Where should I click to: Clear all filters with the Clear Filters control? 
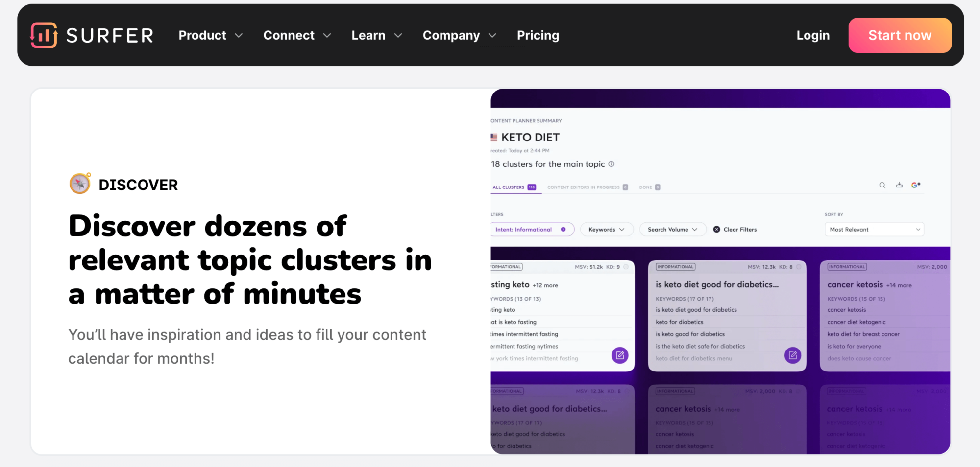[x=735, y=229]
